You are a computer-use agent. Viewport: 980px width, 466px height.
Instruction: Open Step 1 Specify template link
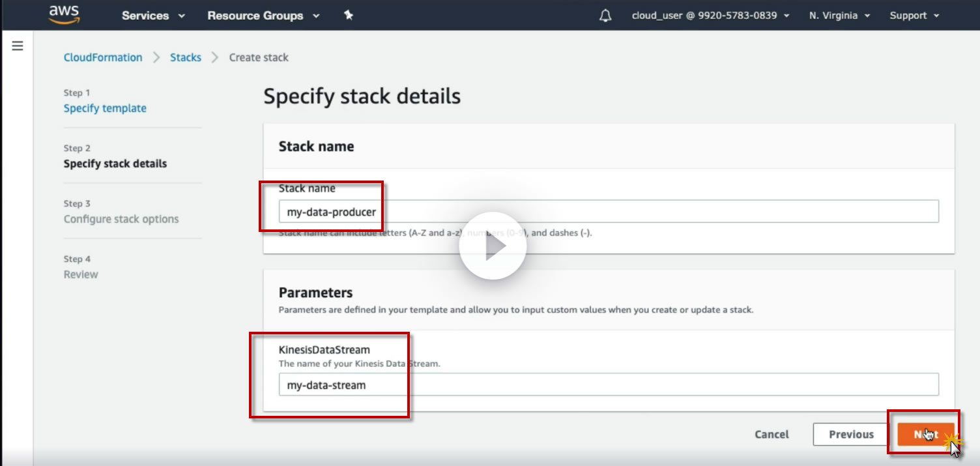(105, 108)
